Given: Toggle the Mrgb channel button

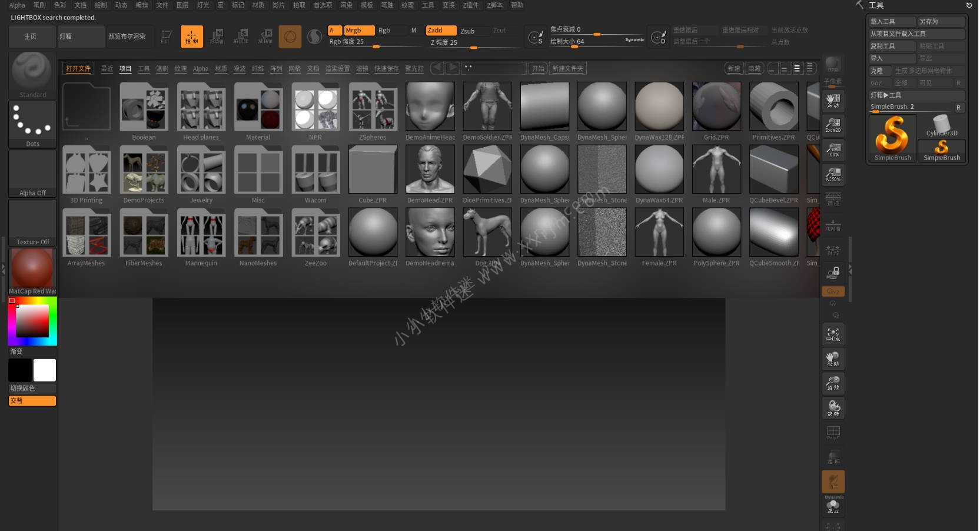Looking at the screenshot, I should pos(359,31).
